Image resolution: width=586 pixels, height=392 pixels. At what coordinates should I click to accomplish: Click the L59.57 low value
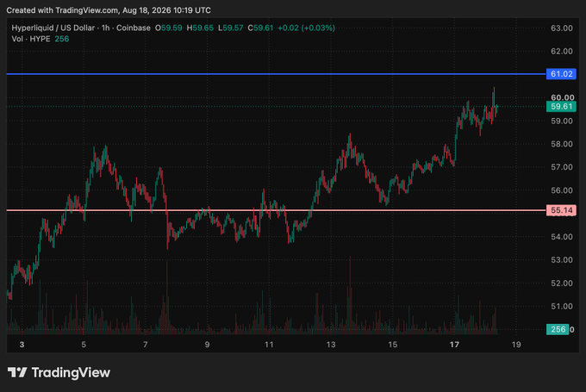231,28
